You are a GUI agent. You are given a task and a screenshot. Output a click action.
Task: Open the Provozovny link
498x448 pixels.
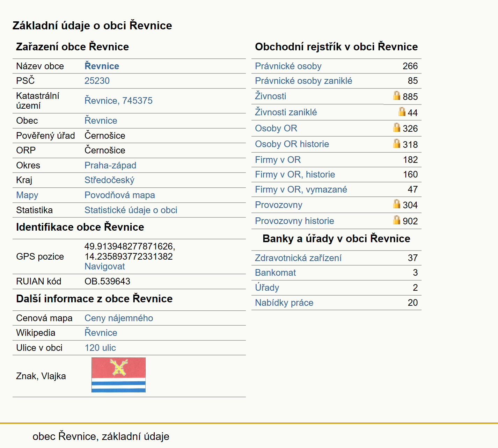tap(278, 205)
